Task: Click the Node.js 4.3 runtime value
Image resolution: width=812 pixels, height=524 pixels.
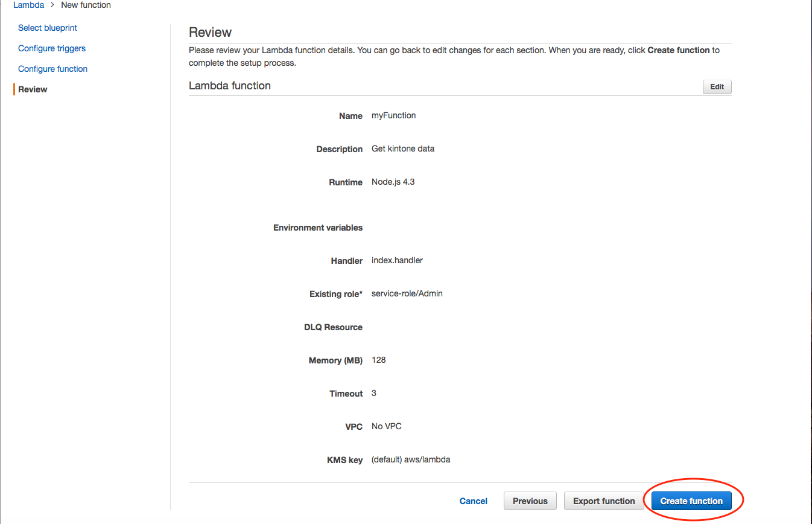Action: click(x=393, y=182)
